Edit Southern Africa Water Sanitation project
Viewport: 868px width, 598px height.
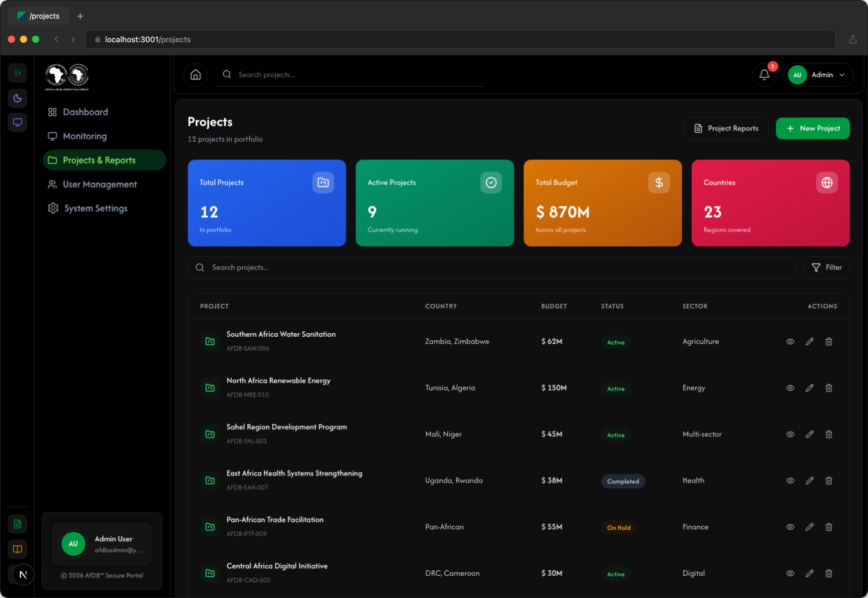(x=809, y=342)
